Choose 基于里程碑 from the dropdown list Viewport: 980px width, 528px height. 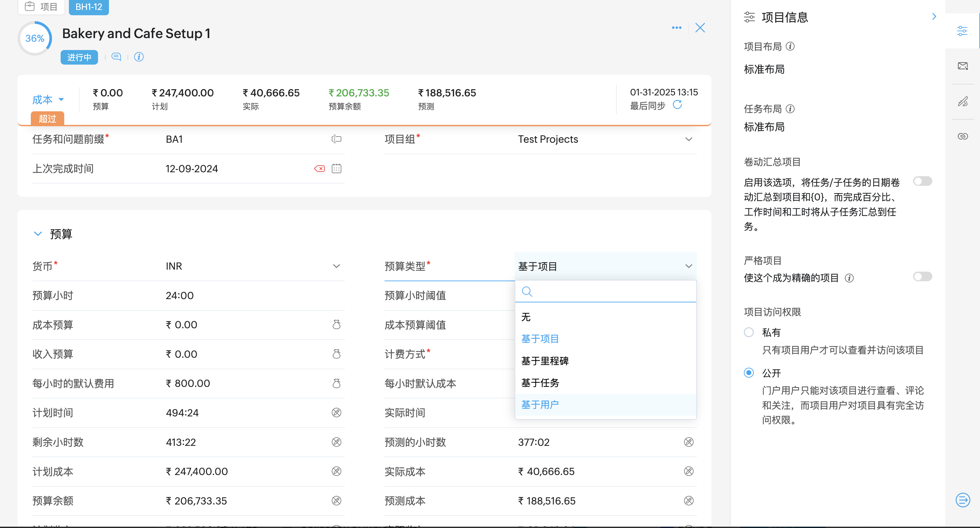(545, 361)
